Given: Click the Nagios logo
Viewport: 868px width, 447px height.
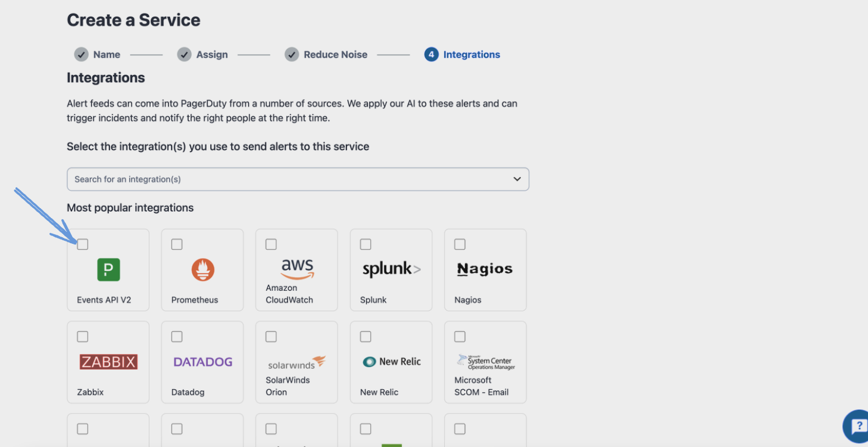Looking at the screenshot, I should pyautogui.click(x=485, y=269).
